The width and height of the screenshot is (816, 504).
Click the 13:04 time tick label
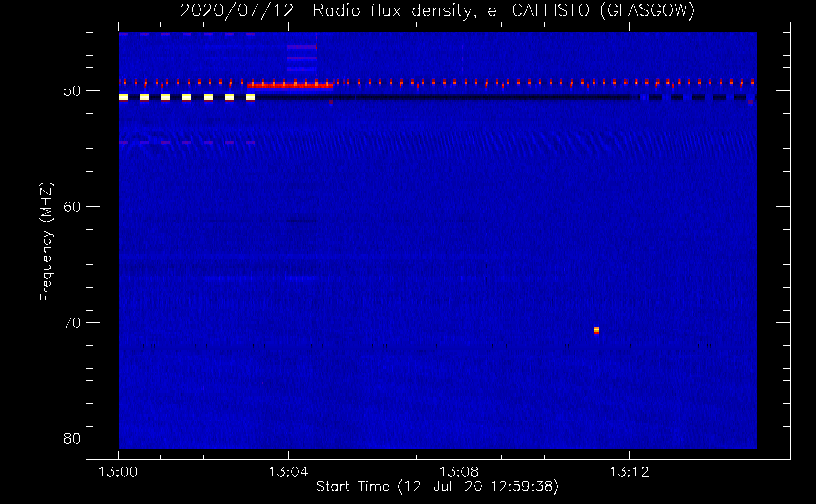pyautogui.click(x=288, y=472)
